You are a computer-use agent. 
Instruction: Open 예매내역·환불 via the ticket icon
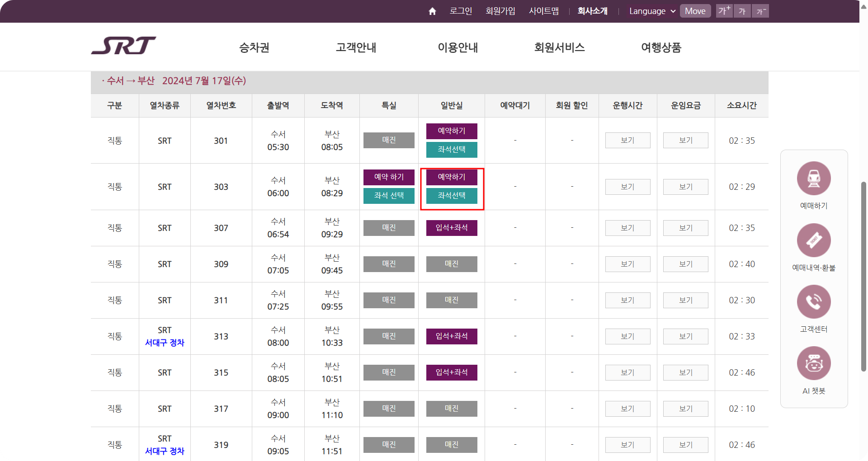pyautogui.click(x=813, y=240)
